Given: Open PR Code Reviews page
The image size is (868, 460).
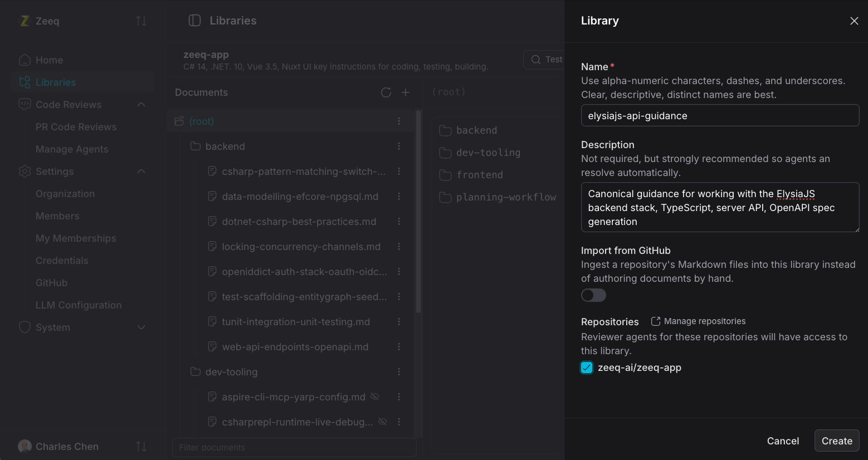Looking at the screenshot, I should point(76,127).
